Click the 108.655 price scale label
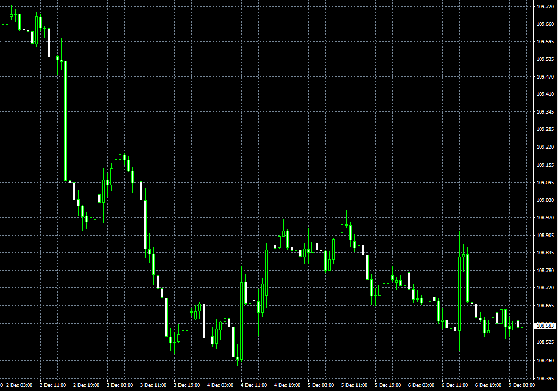558x392 pixels. click(x=545, y=305)
